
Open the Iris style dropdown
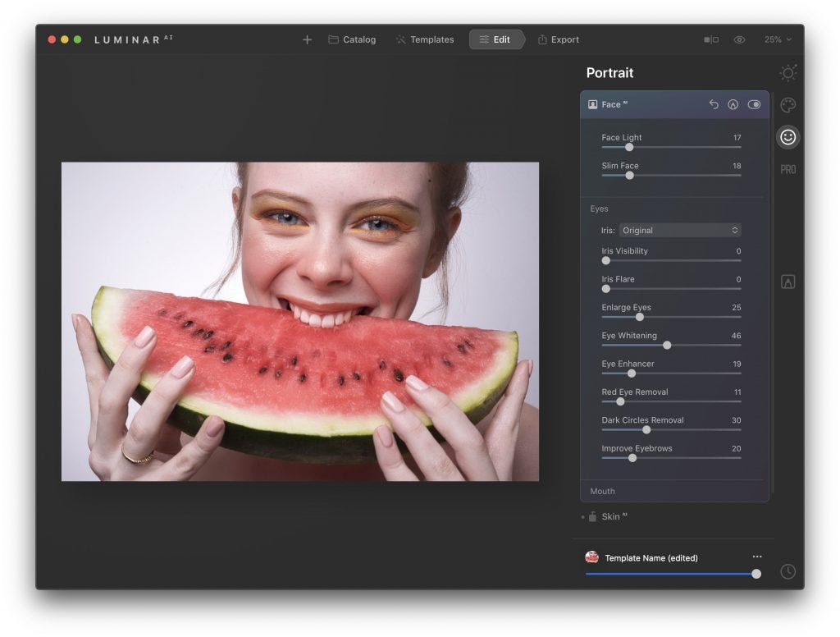point(679,230)
